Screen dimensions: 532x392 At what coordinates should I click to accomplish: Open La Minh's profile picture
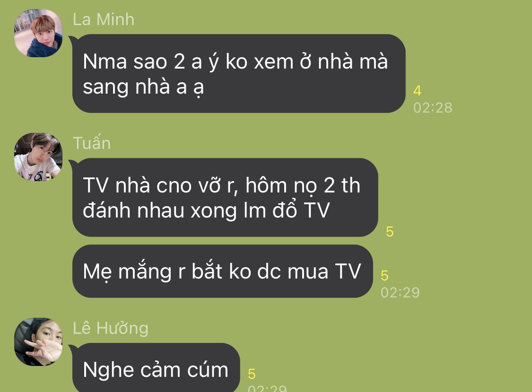tap(38, 33)
